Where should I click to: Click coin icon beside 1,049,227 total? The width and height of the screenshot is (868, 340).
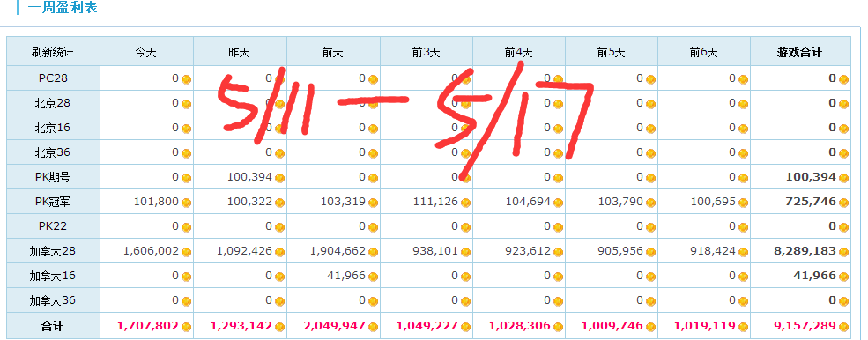tap(465, 327)
